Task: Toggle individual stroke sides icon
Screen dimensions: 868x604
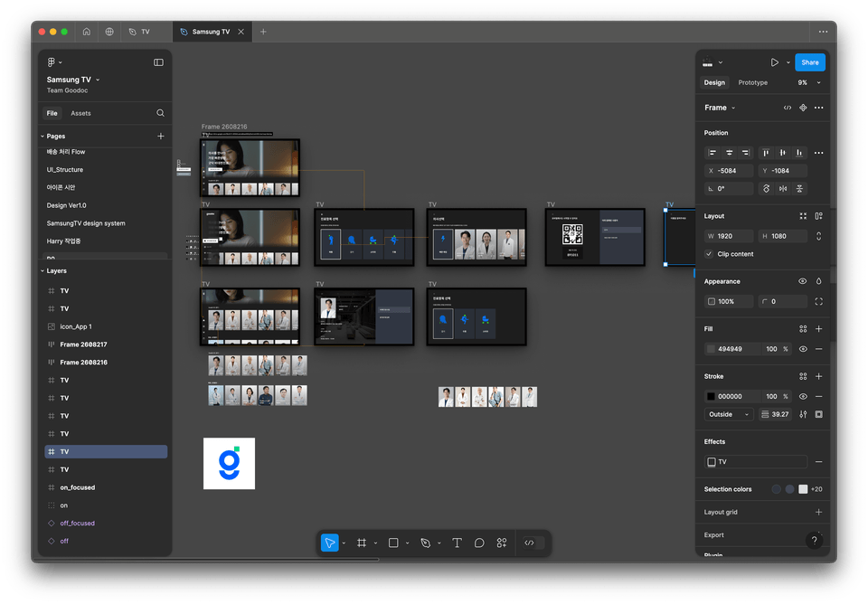Action: click(819, 414)
